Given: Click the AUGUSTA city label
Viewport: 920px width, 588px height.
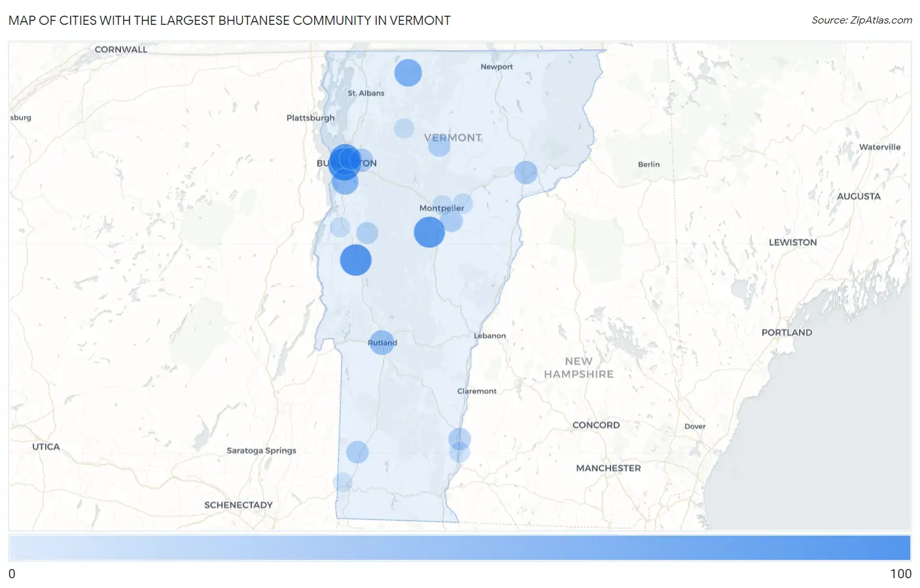Looking at the screenshot, I should click(x=858, y=196).
